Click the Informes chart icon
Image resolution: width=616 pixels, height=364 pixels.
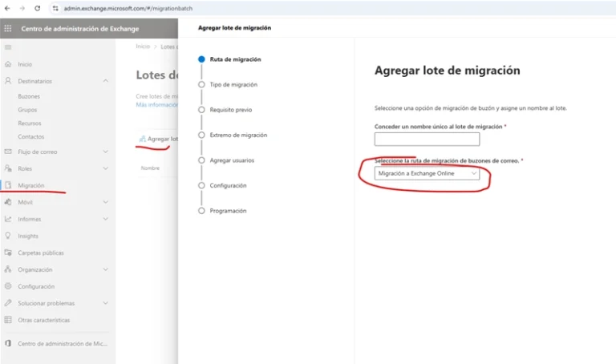[x=8, y=219]
